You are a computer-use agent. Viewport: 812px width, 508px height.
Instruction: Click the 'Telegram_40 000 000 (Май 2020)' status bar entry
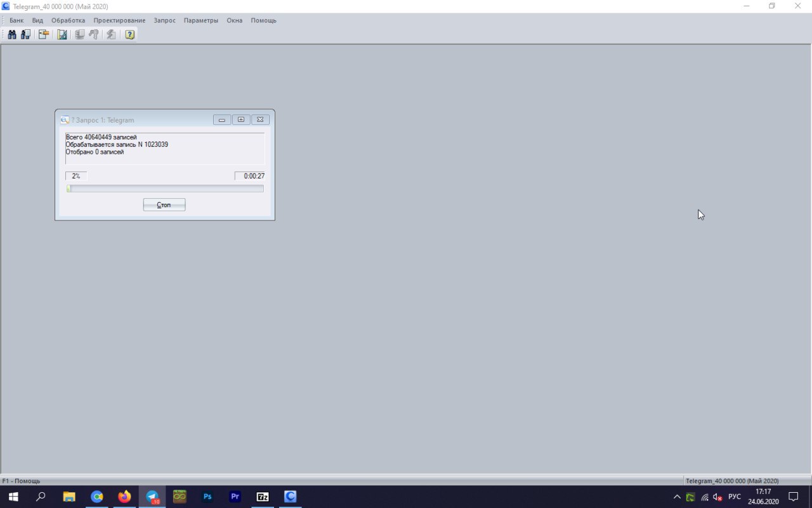(732, 481)
